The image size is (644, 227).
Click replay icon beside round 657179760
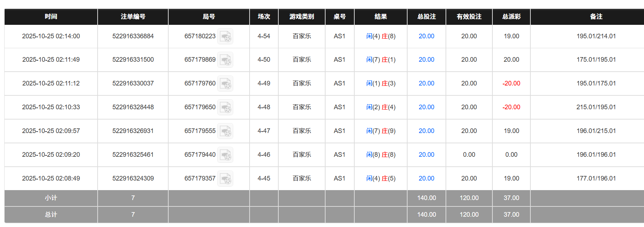(225, 84)
